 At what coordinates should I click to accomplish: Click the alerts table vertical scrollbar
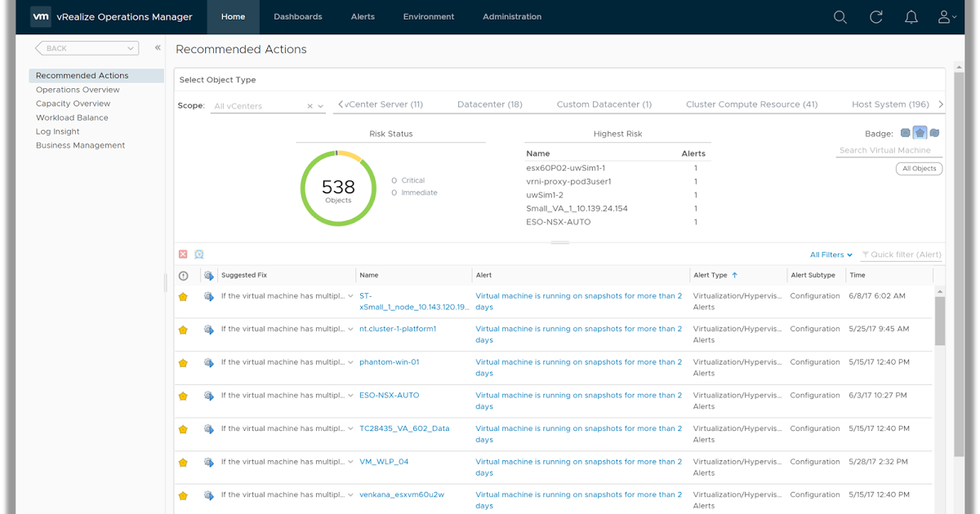click(939, 321)
